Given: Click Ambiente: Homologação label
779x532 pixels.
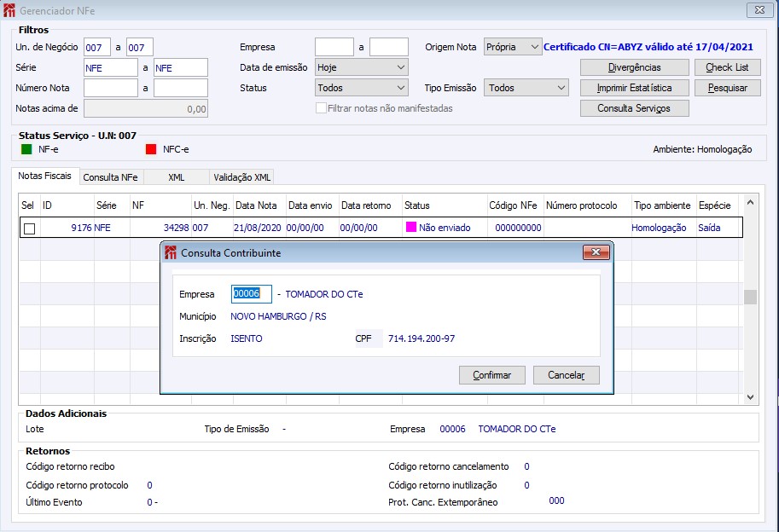Looking at the screenshot, I should 702,149.
